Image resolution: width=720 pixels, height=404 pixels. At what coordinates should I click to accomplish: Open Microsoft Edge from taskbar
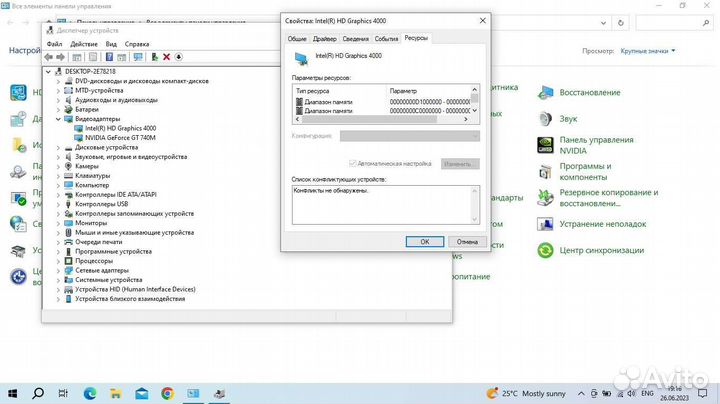[90, 393]
